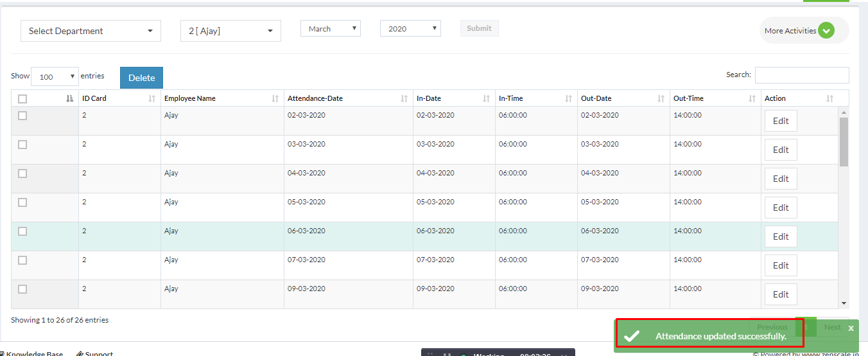
Task: Expand the More Activities menu
Action: coord(804,30)
